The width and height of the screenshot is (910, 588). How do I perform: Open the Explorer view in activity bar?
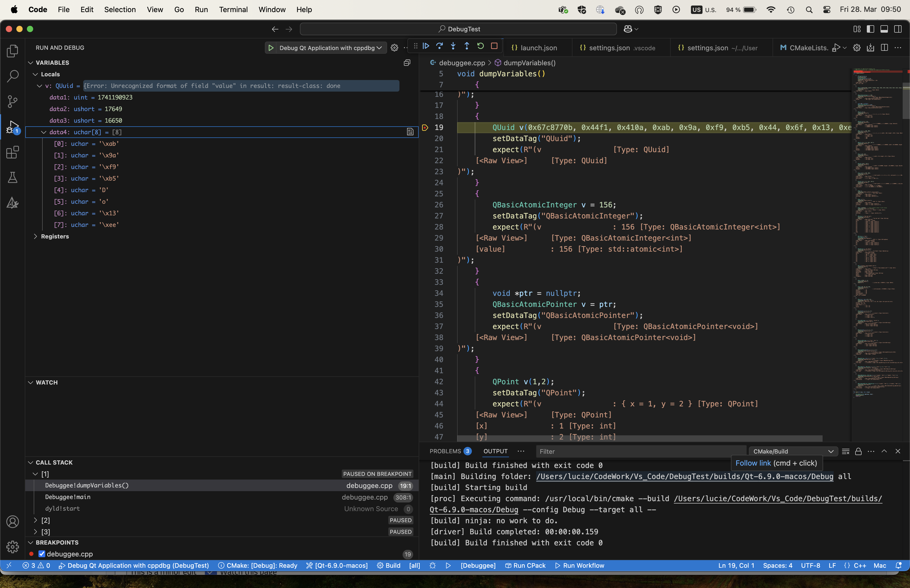tap(13, 51)
